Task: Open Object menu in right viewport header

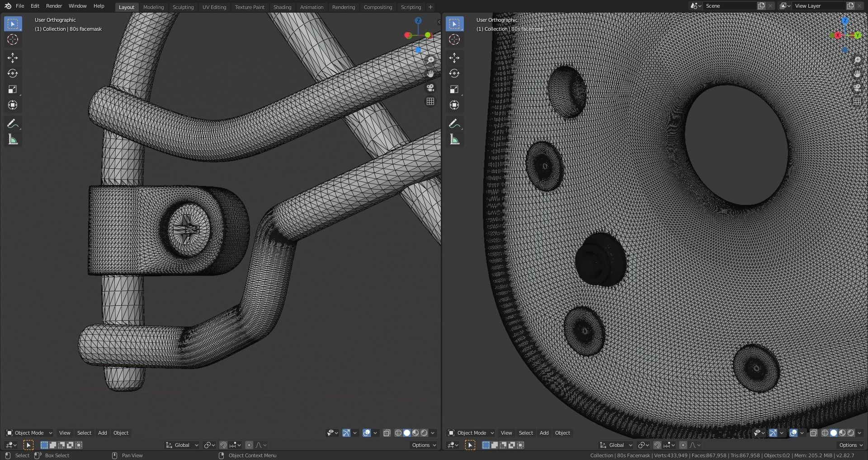Action: click(x=562, y=433)
